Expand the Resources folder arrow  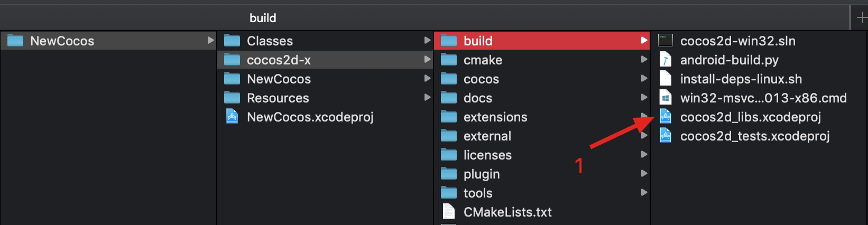click(427, 98)
